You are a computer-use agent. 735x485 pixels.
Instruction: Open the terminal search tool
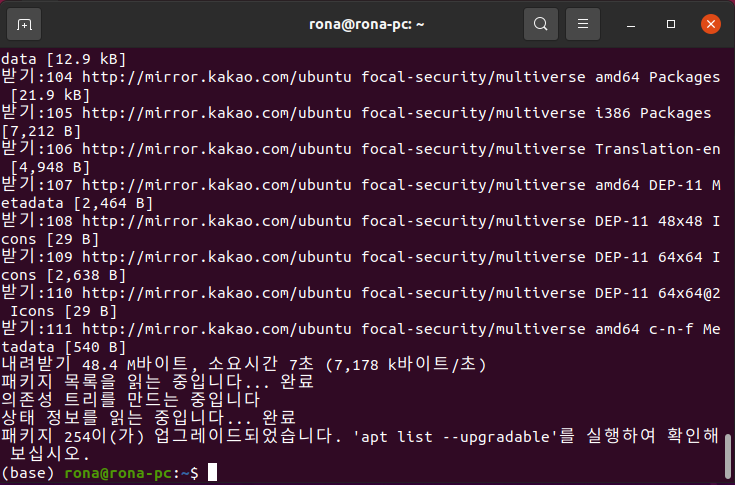coord(540,24)
